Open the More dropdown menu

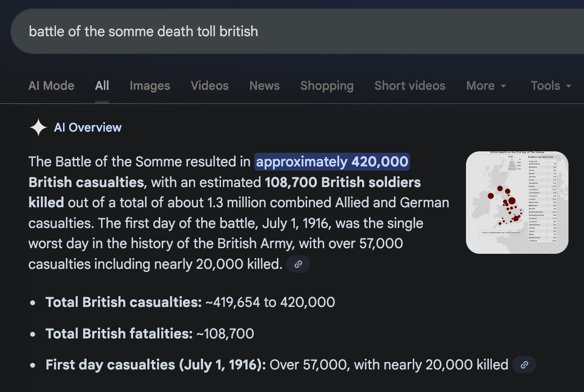point(486,86)
